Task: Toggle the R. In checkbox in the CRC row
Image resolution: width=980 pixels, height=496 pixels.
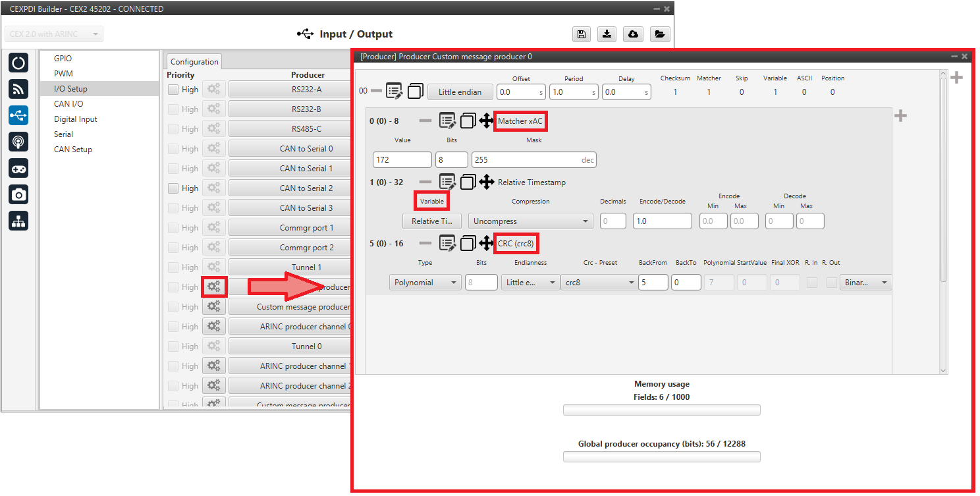Action: pos(812,283)
